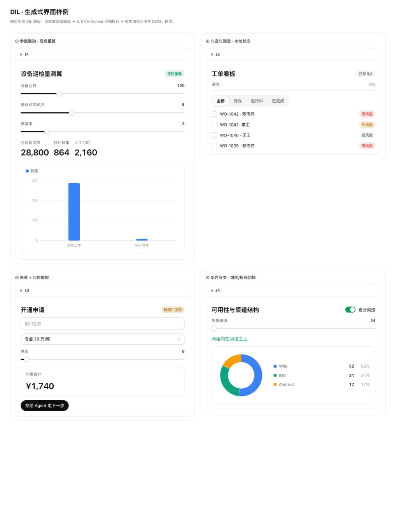Click the iOS 31% percentage value
420x510 pixels.
point(365,375)
